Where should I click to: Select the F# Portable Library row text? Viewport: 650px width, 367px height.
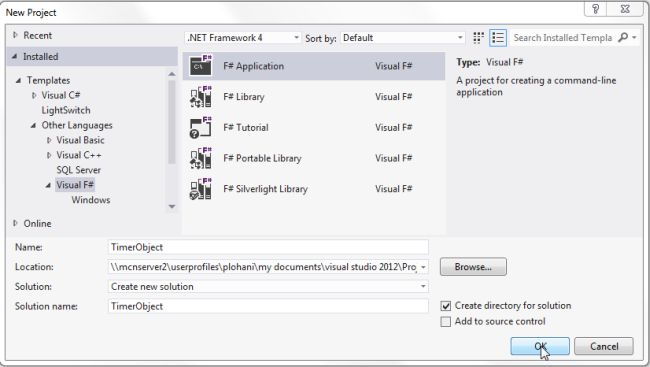click(262, 158)
